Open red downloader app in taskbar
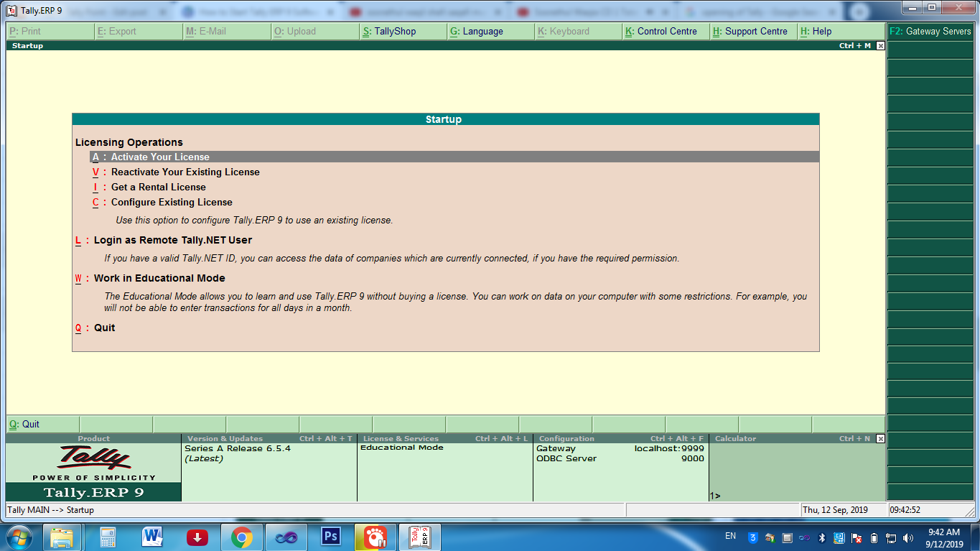The image size is (980, 551). pos(197,537)
